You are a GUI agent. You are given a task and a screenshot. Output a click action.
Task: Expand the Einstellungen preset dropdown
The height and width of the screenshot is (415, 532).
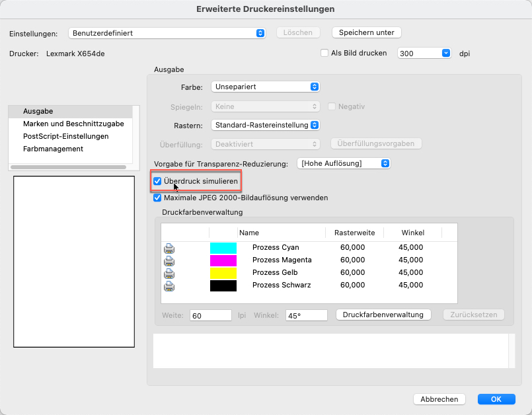167,32
